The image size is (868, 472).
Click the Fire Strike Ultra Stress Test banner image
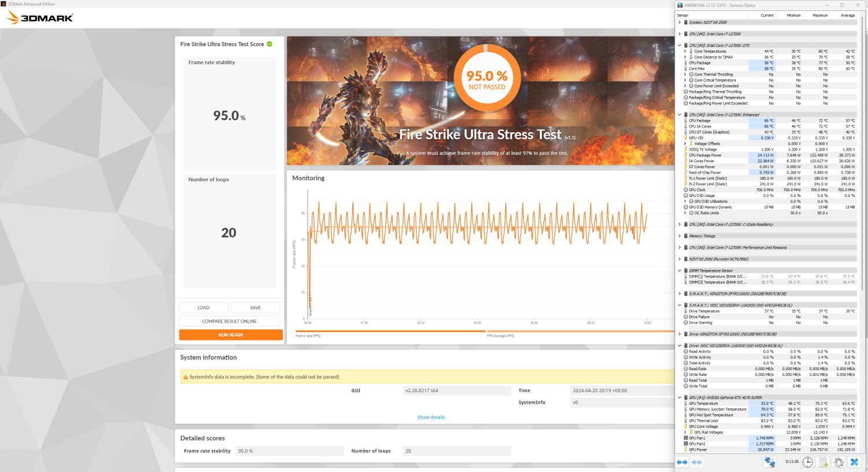[x=481, y=101]
